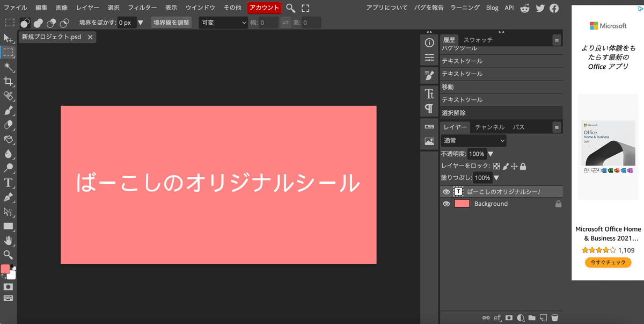The width and height of the screenshot is (644, 324).
Task: Select the Brush tool
Action: [8, 110]
